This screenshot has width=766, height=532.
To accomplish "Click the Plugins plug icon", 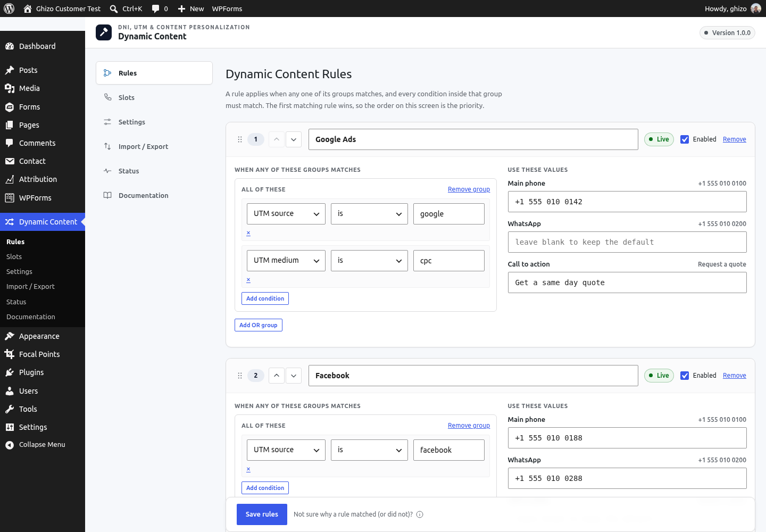I will point(10,372).
